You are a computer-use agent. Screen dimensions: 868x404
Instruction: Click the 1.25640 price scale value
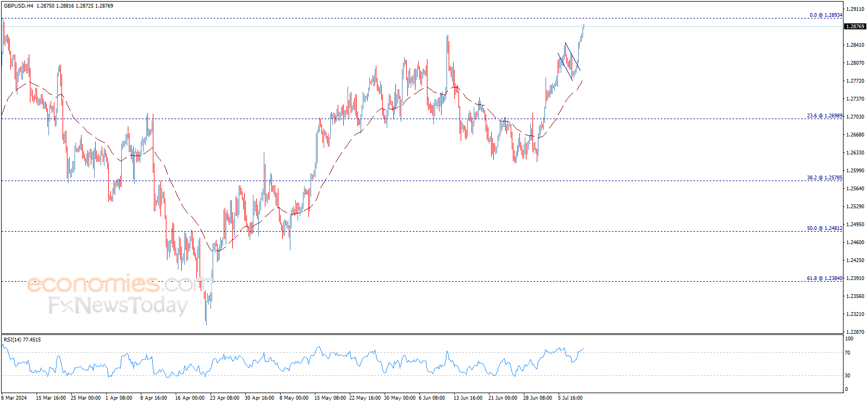(856, 189)
